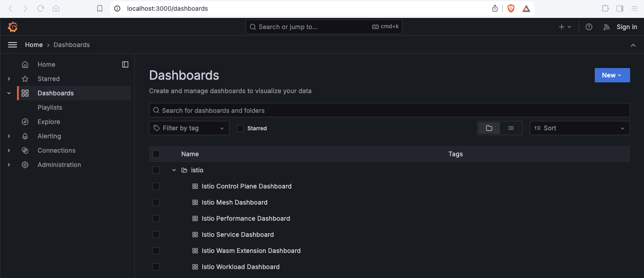Image resolution: width=644 pixels, height=278 pixels.
Task: Toggle the Starred filter checkbox
Action: tap(240, 128)
